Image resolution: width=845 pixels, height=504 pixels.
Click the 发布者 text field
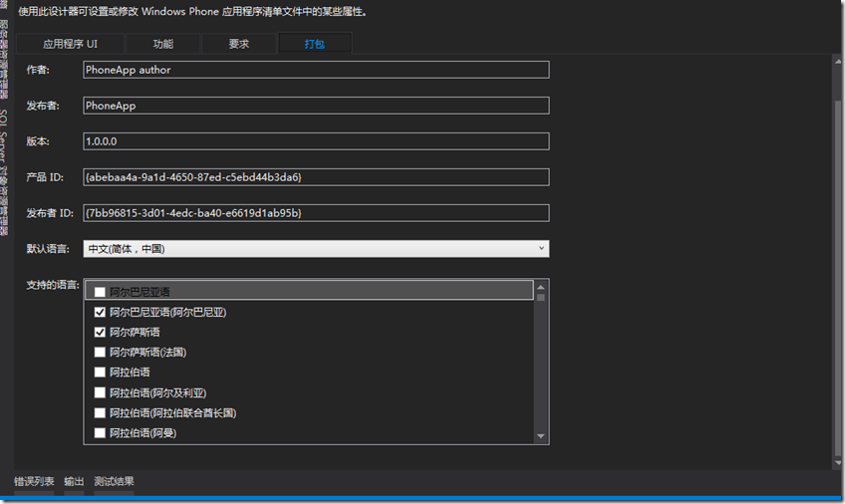316,106
